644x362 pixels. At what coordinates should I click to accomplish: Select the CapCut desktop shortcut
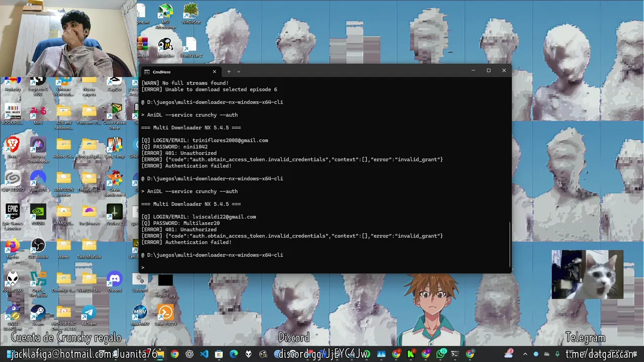tap(115, 84)
